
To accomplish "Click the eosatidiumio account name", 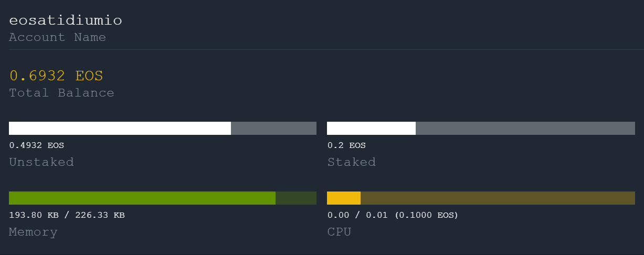I will point(66,20).
